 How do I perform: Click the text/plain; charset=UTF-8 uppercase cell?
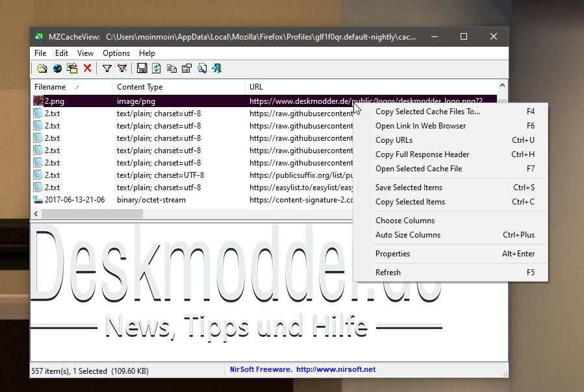160,175
